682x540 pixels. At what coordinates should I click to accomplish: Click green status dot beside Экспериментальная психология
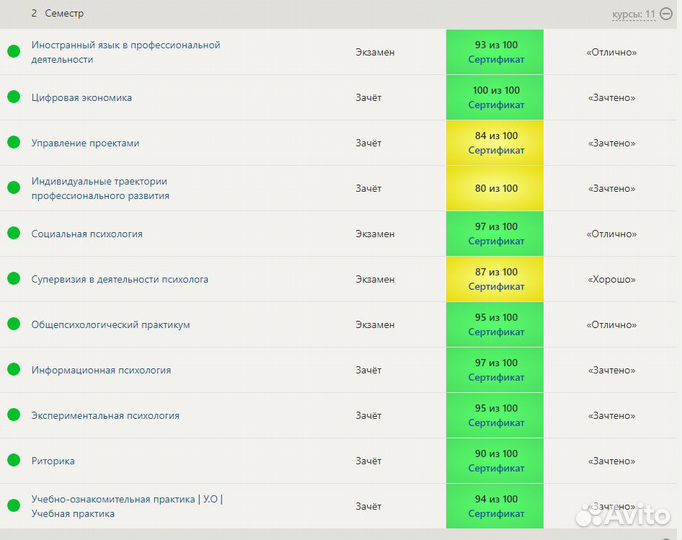(14, 415)
